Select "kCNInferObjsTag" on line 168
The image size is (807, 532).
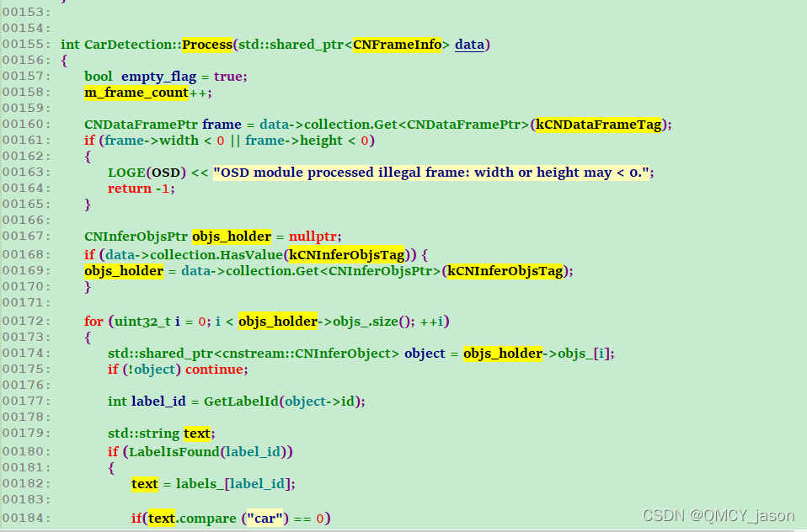pos(346,255)
